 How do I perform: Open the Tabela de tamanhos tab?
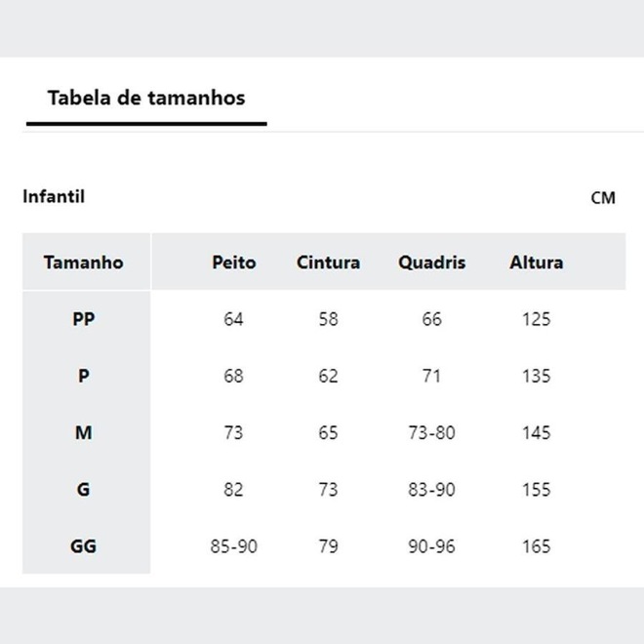pos(146,98)
